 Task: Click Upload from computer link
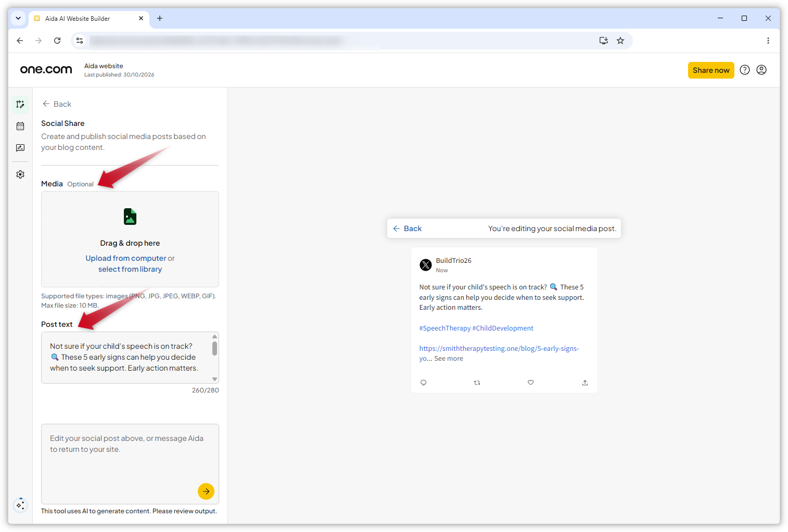click(x=126, y=258)
